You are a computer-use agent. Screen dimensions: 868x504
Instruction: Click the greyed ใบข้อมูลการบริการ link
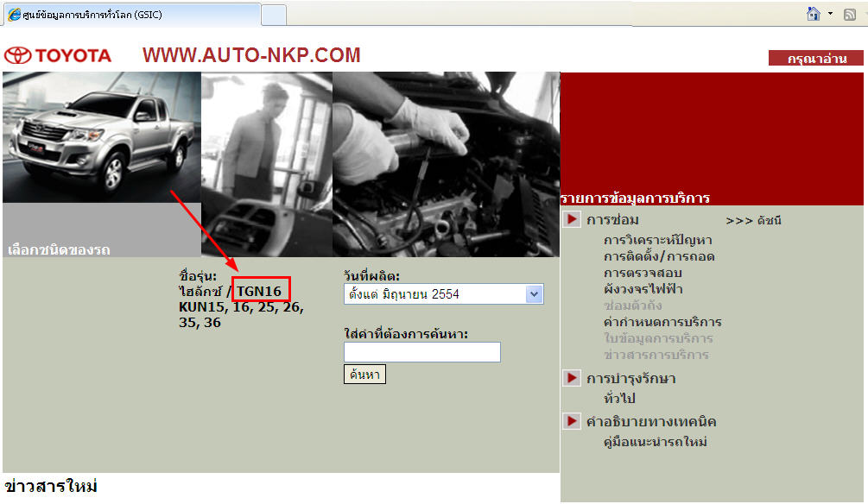pos(658,338)
